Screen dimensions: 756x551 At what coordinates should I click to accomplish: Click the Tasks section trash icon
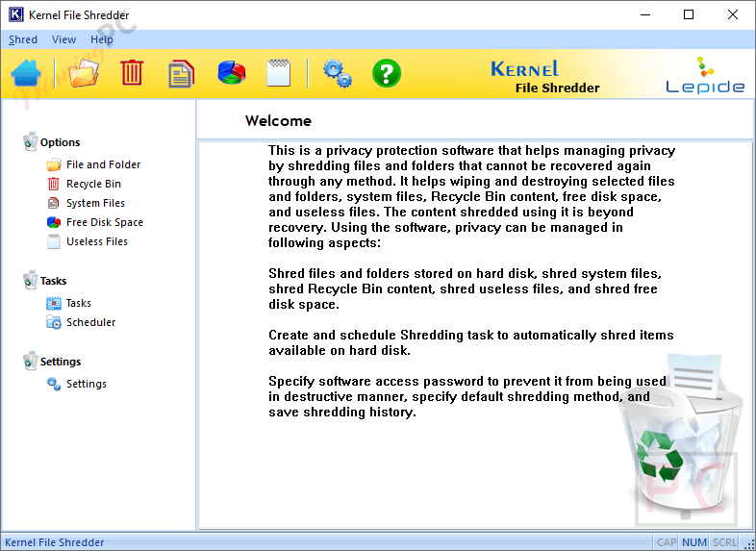click(x=30, y=280)
